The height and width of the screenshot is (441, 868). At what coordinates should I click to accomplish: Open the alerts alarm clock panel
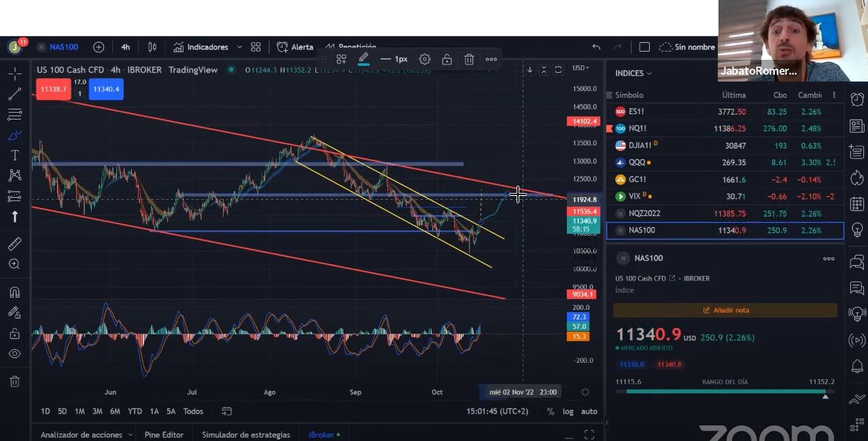coord(857,99)
